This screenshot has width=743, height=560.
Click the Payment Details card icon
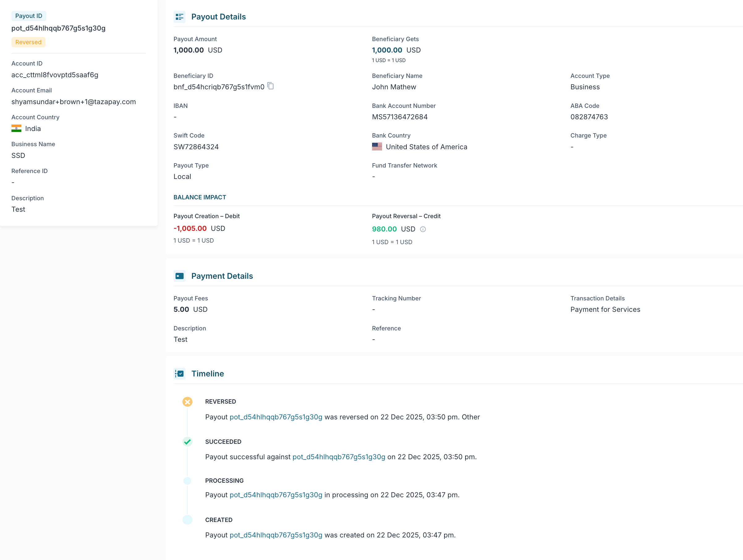179,276
